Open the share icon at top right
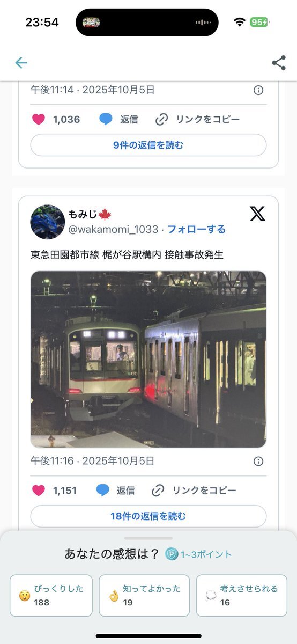Image resolution: width=297 pixels, height=644 pixels. pyautogui.click(x=279, y=63)
